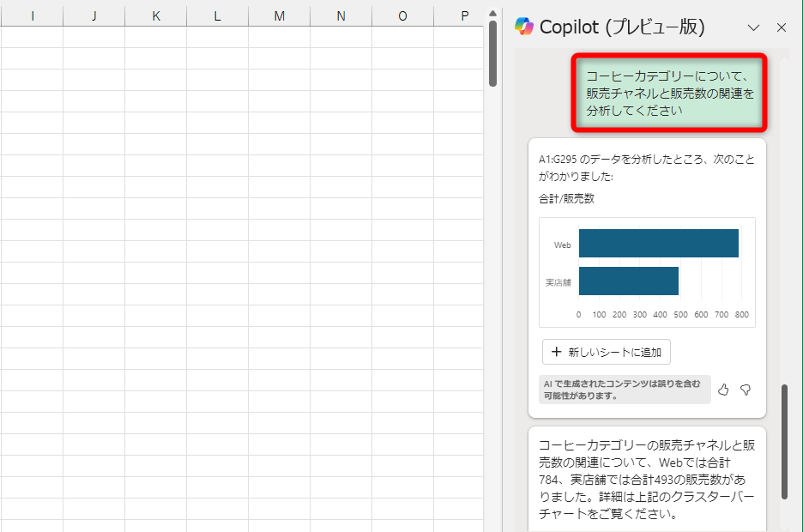Click the Copilot logo icon in the pane header

[523, 27]
